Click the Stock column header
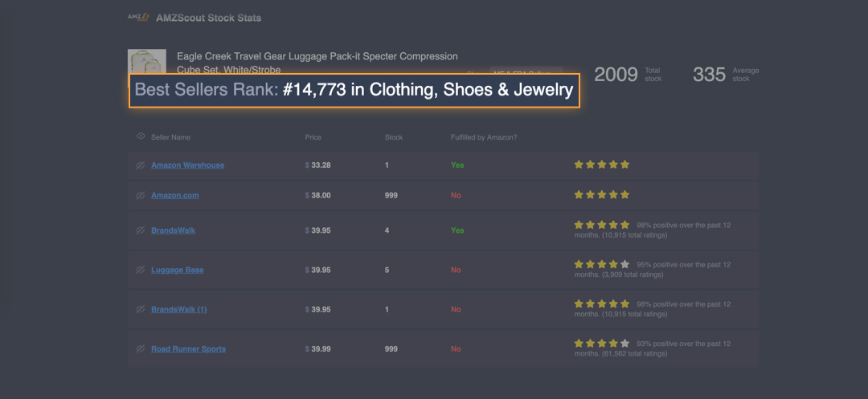The image size is (868, 399). click(x=394, y=137)
